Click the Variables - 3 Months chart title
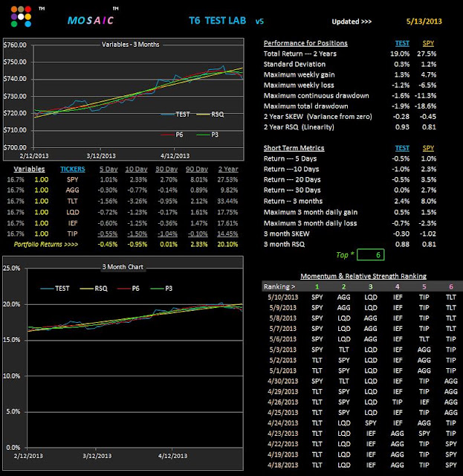 coord(131,45)
